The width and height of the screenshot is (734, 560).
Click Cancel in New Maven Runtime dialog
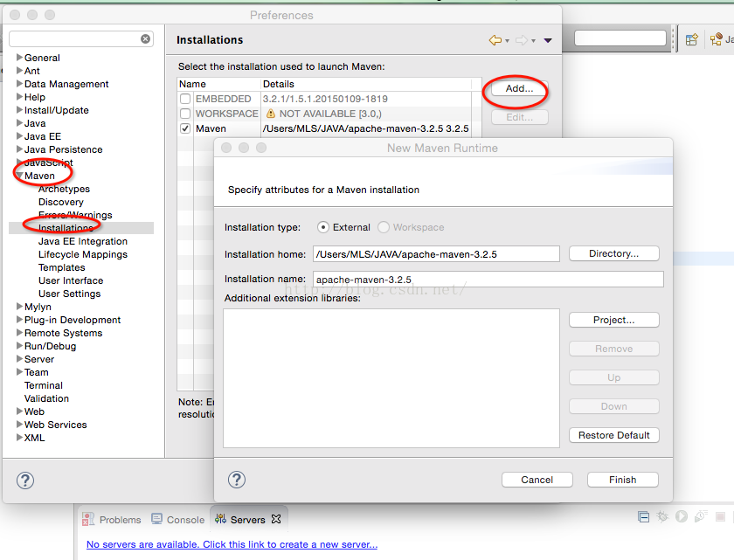click(x=537, y=480)
